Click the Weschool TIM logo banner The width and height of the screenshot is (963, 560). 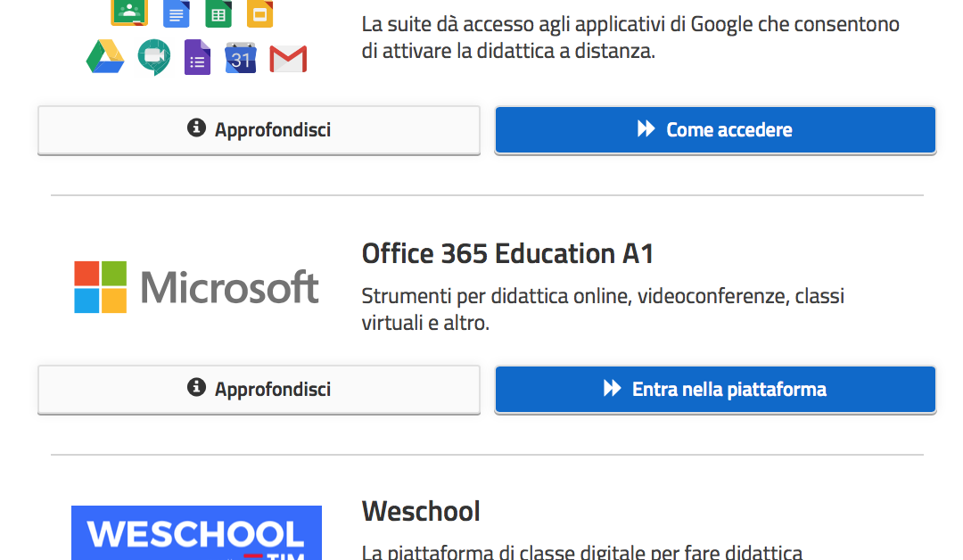pos(196,532)
